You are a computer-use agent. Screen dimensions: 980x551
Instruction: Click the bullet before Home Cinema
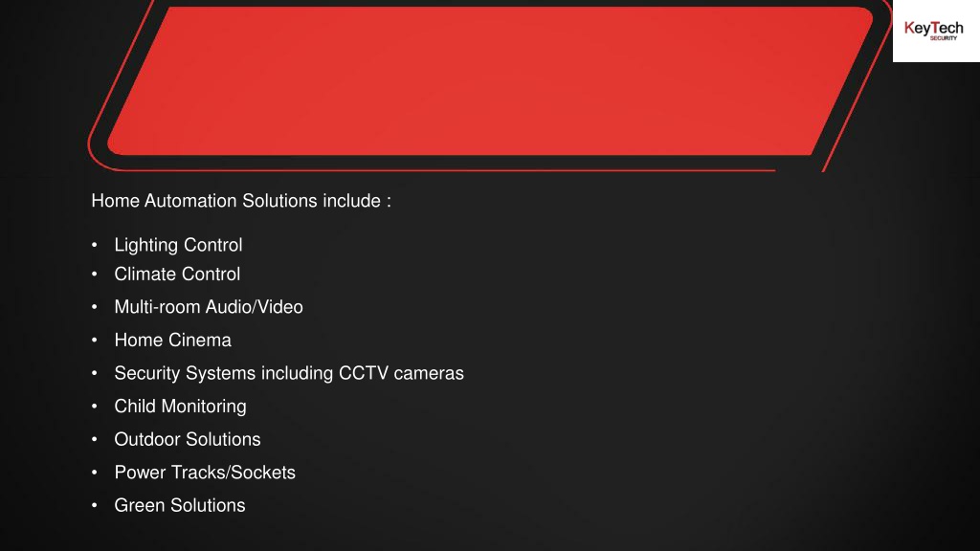tap(95, 340)
